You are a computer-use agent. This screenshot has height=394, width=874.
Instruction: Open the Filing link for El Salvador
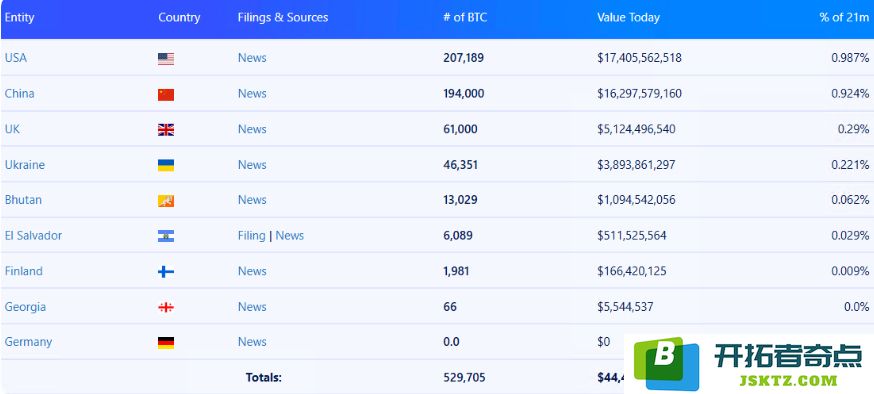pos(251,235)
